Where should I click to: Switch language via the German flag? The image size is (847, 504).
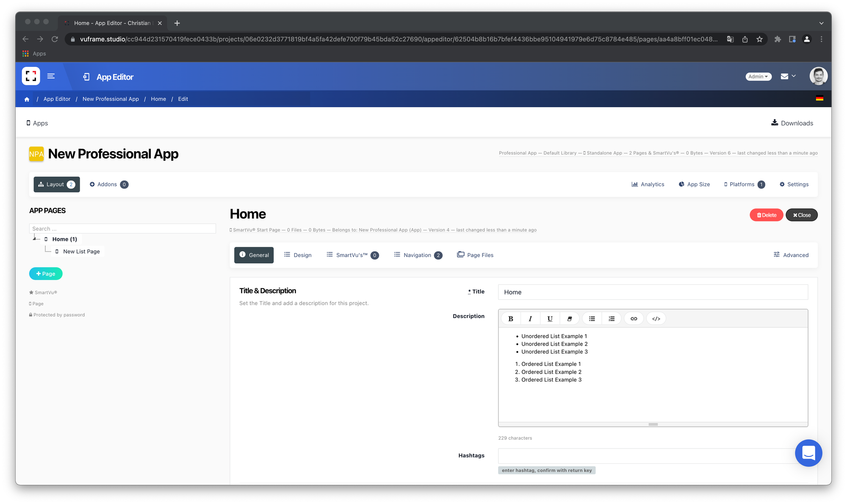tap(819, 98)
